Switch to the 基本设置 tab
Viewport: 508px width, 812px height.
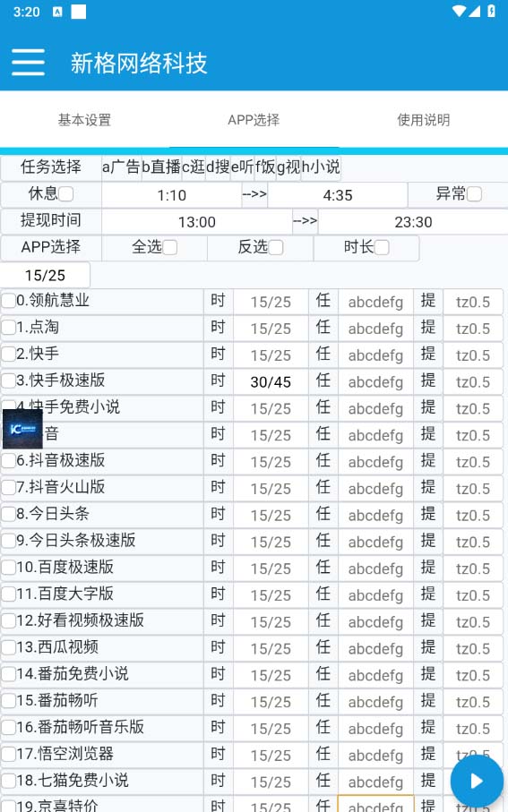pyautogui.click(x=84, y=120)
